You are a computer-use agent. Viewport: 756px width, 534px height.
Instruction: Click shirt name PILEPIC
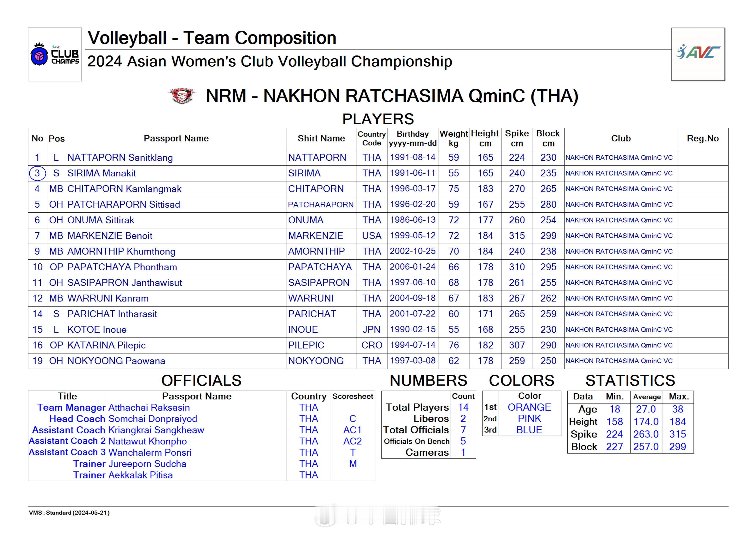click(x=306, y=345)
